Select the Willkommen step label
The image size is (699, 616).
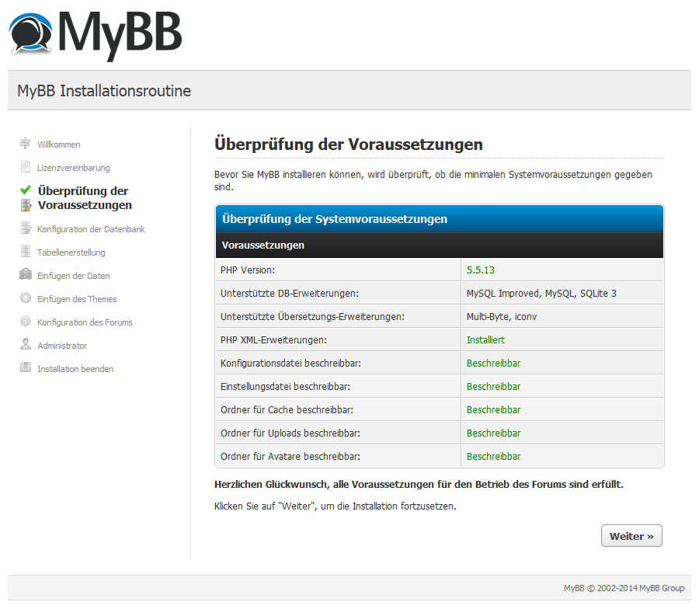click(59, 144)
